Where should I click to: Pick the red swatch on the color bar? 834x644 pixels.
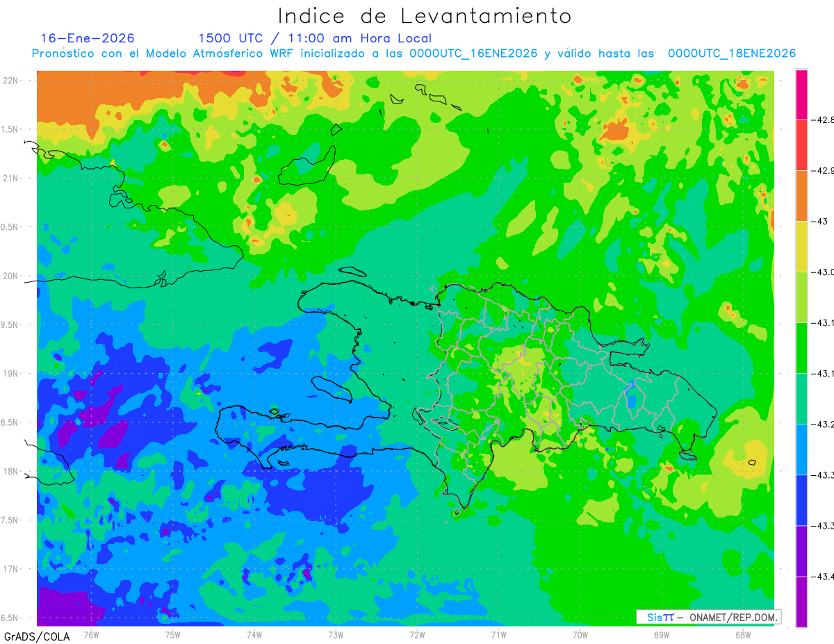click(x=801, y=145)
